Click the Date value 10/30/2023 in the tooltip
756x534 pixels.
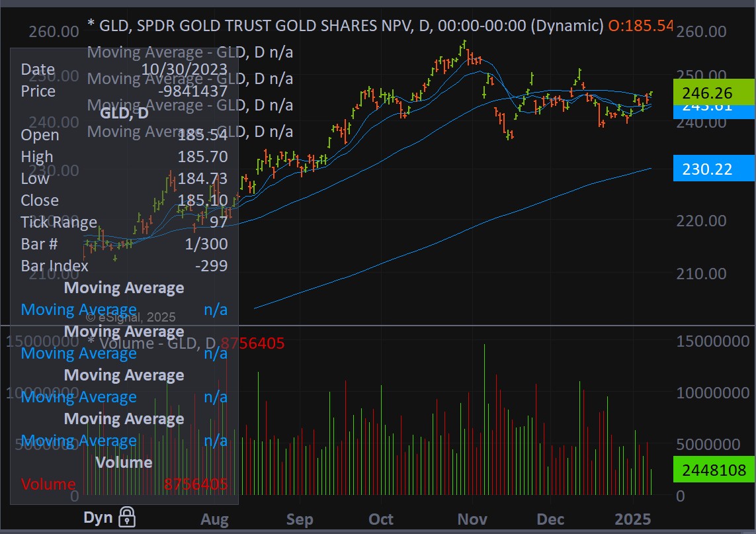pos(184,69)
